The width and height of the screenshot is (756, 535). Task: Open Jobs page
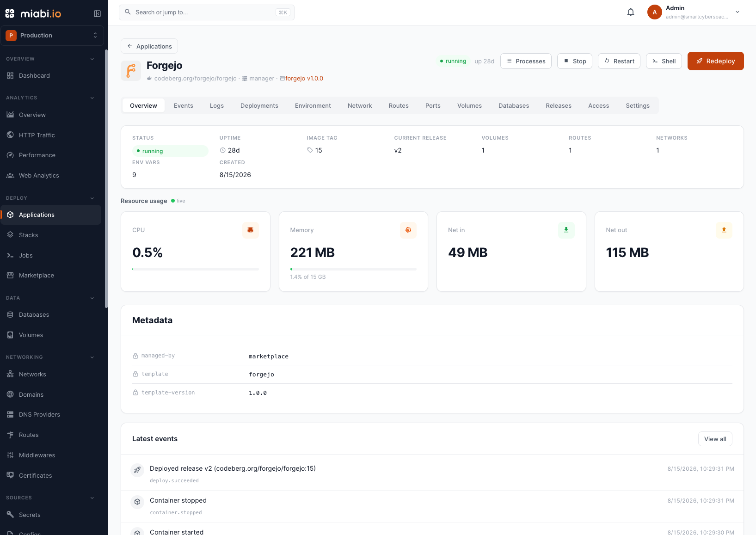(51, 255)
